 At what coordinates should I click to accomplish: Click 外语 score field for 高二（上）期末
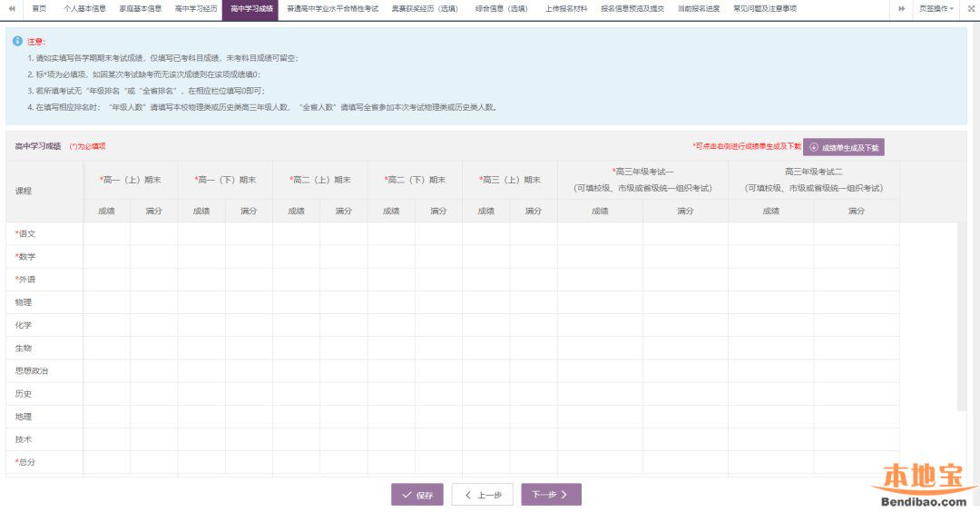coord(297,280)
